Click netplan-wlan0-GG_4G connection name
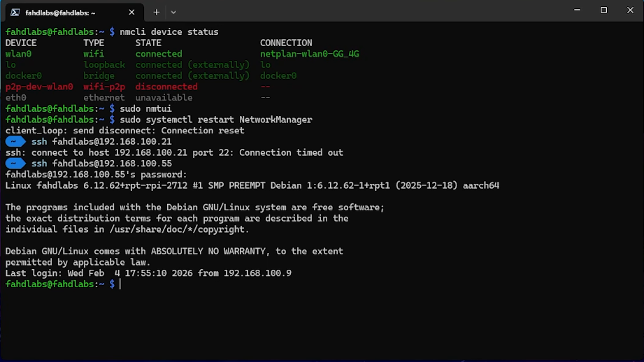 tap(309, 54)
